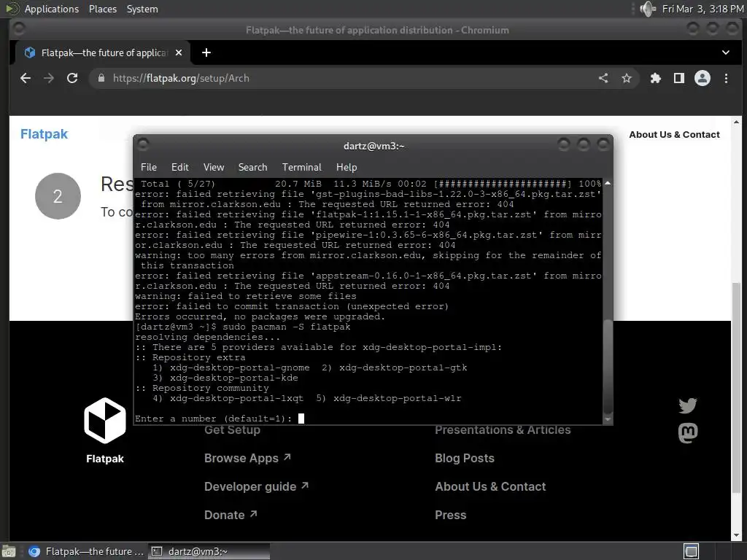The width and height of the screenshot is (747, 560).
Task: Bookmark this page with star icon
Action: [627, 78]
